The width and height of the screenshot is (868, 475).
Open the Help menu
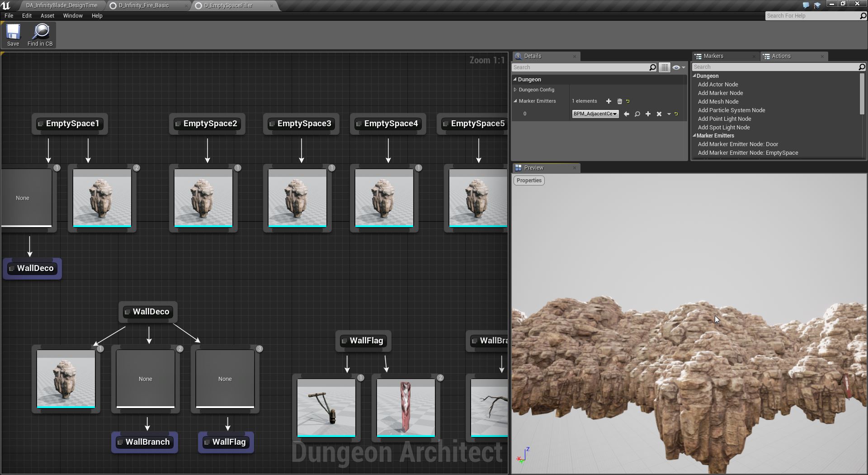[97, 16]
